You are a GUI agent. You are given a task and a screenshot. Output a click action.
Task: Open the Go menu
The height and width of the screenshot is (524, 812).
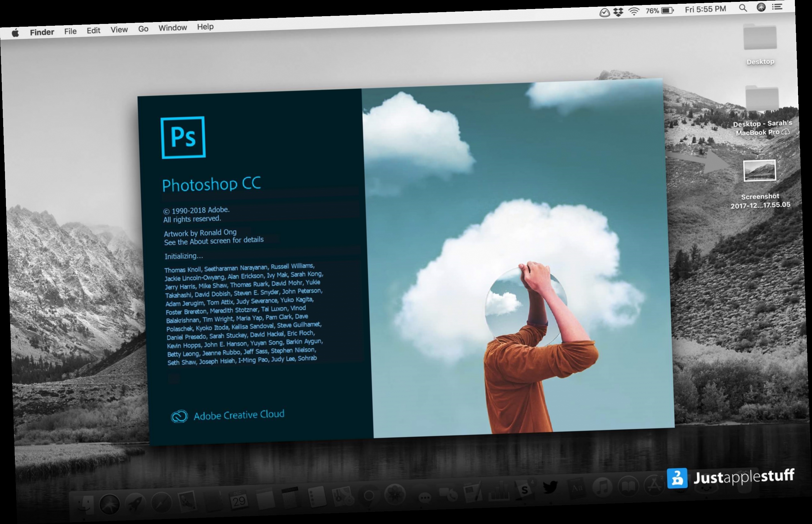pyautogui.click(x=143, y=29)
